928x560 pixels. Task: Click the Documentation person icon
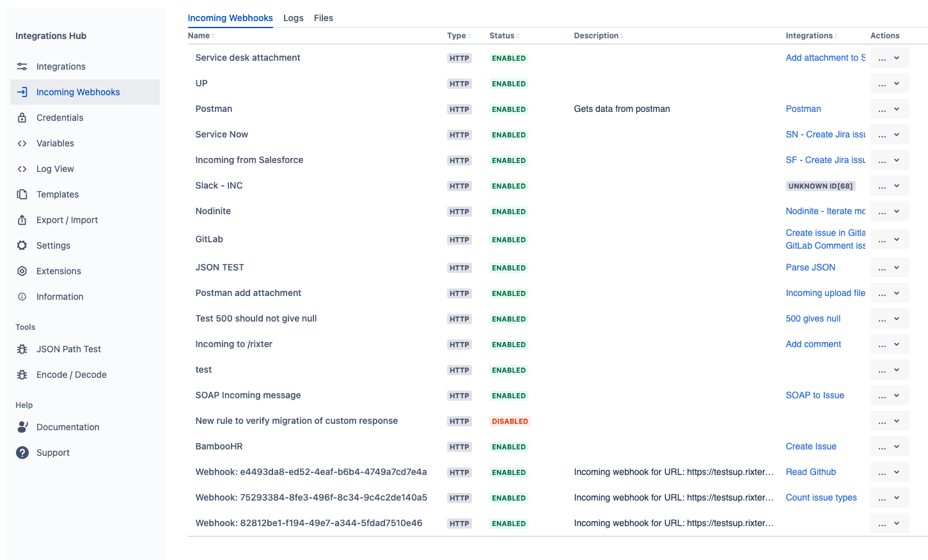(22, 427)
